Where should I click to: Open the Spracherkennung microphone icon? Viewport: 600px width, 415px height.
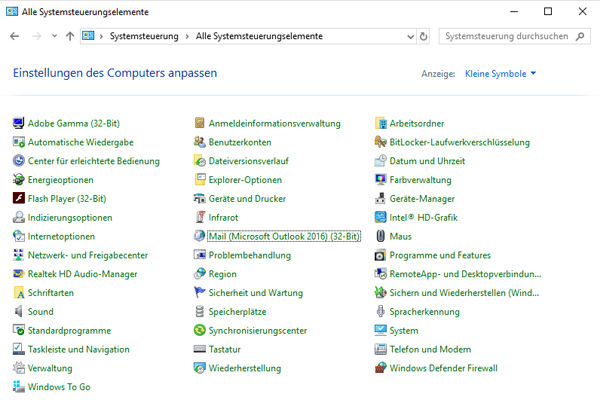tap(380, 311)
